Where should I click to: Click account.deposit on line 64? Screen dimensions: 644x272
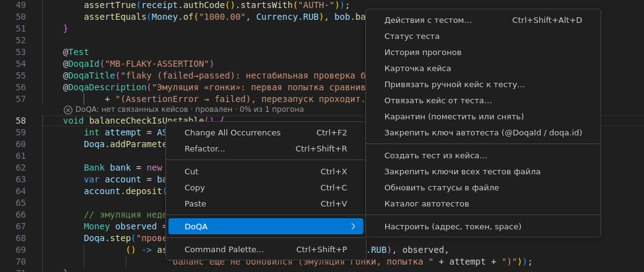point(123,191)
